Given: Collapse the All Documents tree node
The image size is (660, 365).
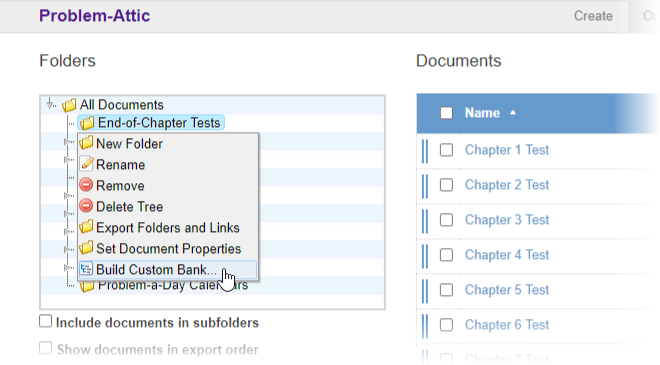Looking at the screenshot, I should click(x=51, y=104).
